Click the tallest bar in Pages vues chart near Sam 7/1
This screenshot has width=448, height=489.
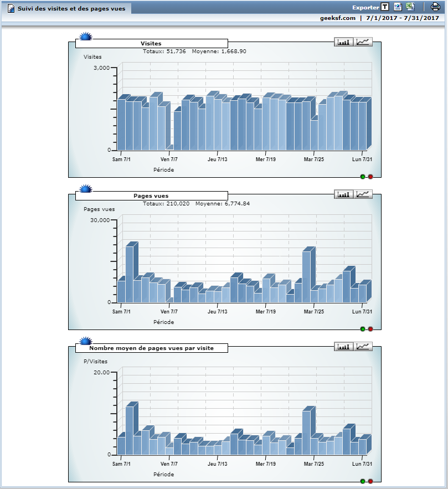[130, 275]
